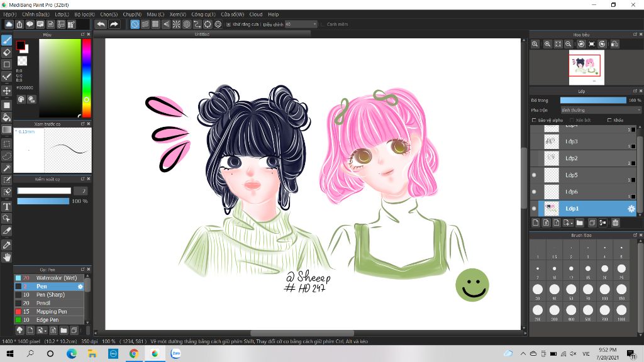Screen dimensions: 644x362
Task: Select the Gradient tool
Action: click(6, 129)
